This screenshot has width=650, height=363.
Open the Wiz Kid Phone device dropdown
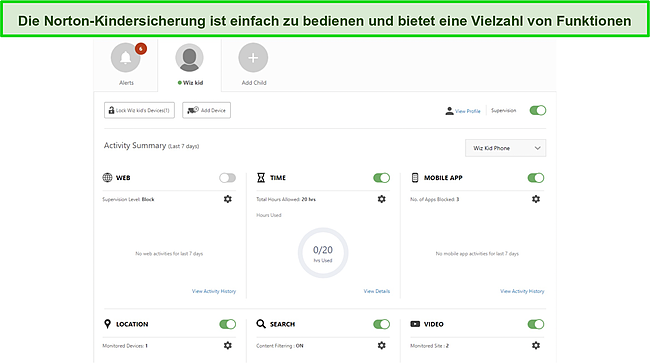[x=505, y=148]
